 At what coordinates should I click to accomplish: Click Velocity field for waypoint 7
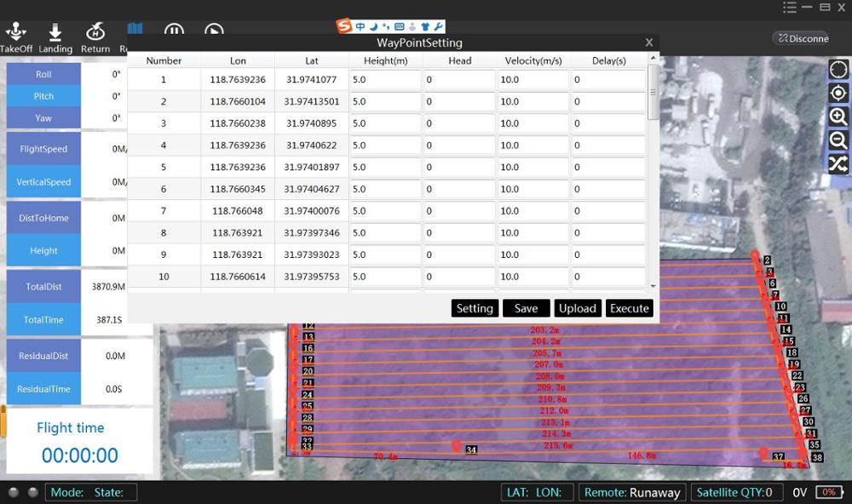coord(533,211)
